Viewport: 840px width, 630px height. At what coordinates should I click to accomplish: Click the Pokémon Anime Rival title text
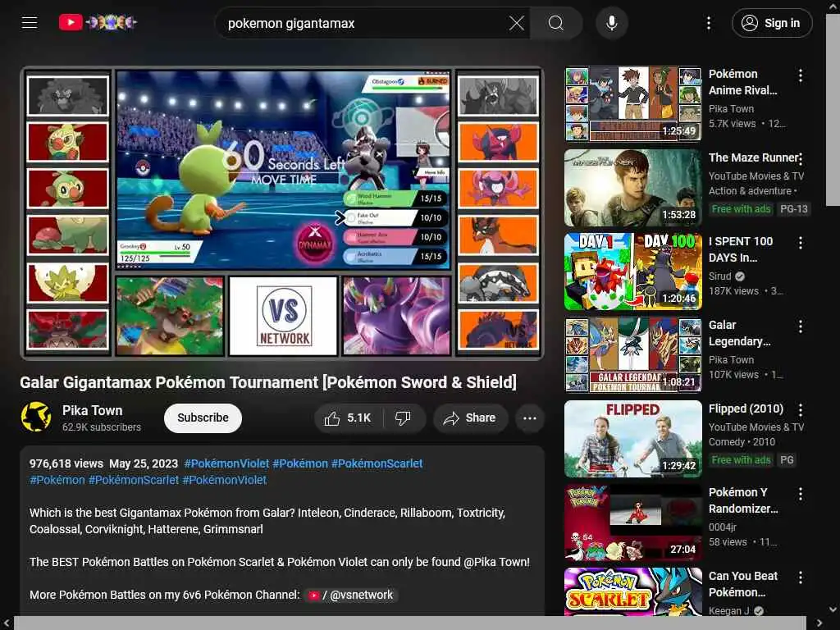(742, 82)
